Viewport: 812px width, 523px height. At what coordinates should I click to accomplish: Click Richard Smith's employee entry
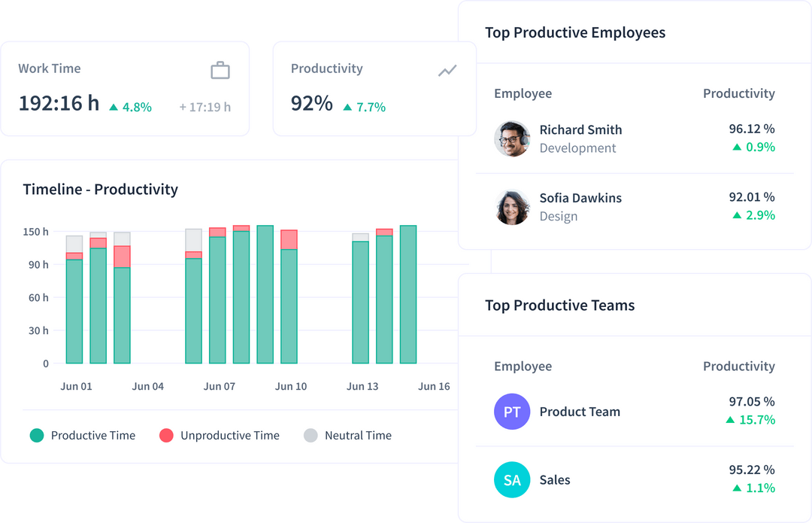pyautogui.click(x=581, y=129)
